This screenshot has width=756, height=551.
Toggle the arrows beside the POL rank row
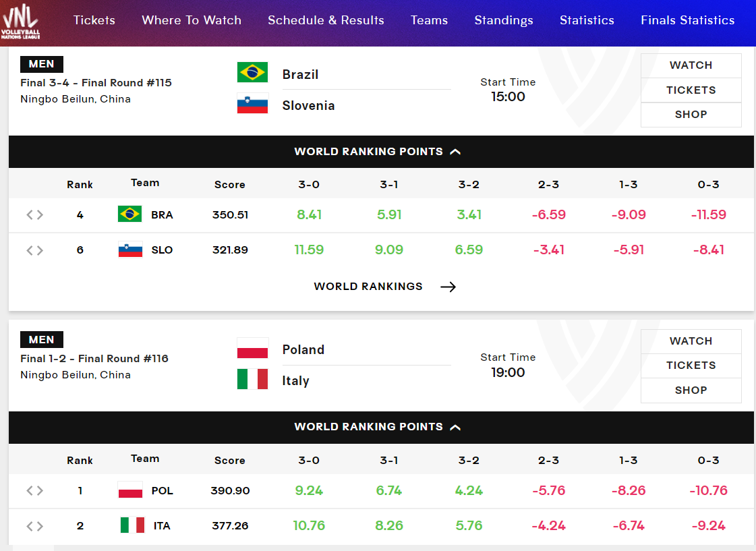35,491
